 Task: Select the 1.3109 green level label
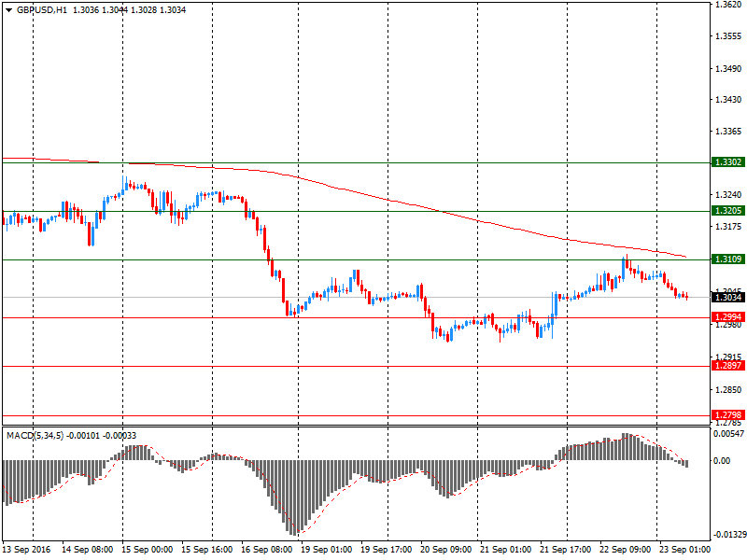point(727,259)
